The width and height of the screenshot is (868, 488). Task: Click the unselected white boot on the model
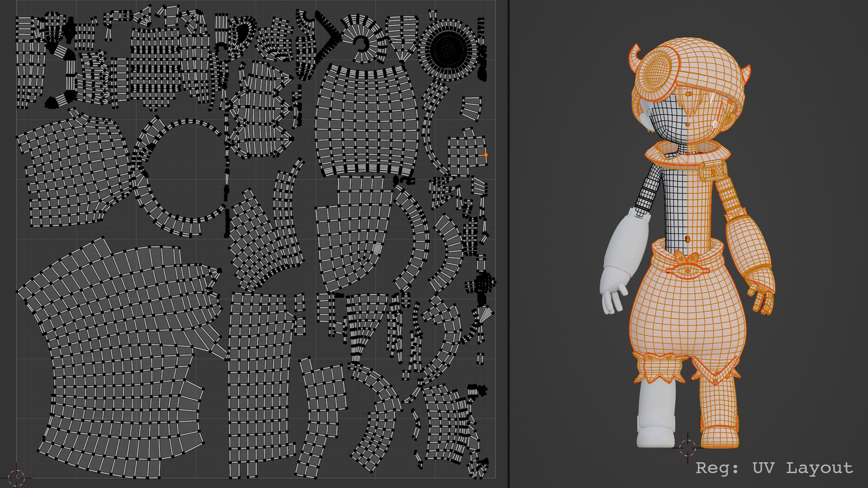656,431
